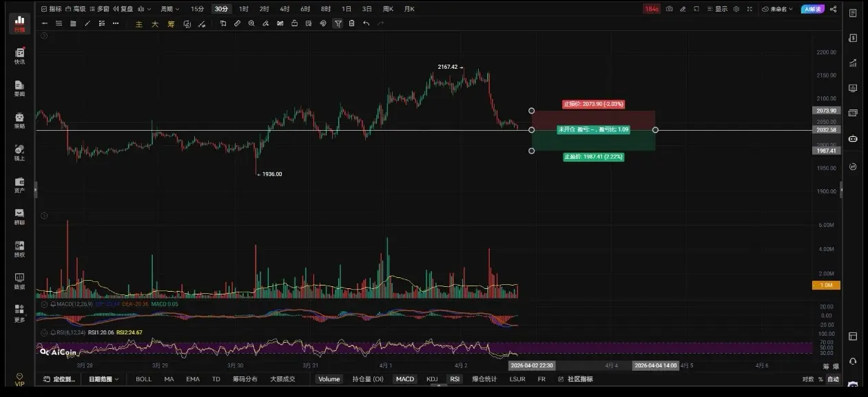Take a chart screenshot with camera icon
The height and width of the screenshot is (397, 868).
click(x=669, y=9)
